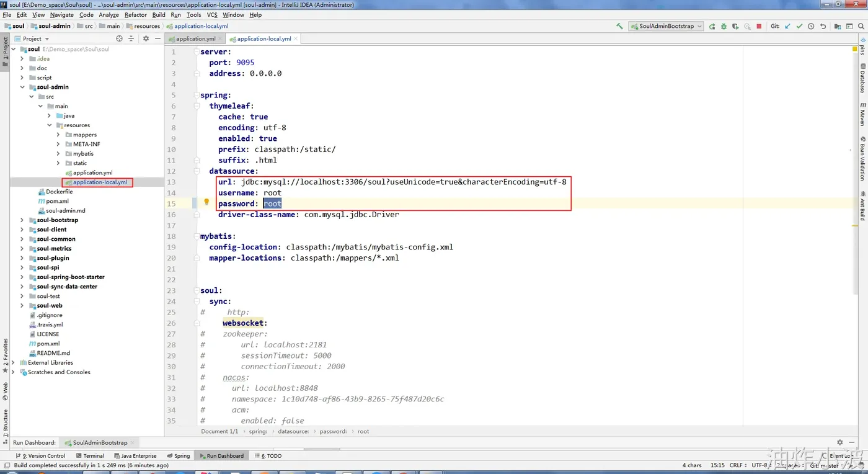Click the Build project hammer icon
The width and height of the screenshot is (868, 474).
point(619,26)
